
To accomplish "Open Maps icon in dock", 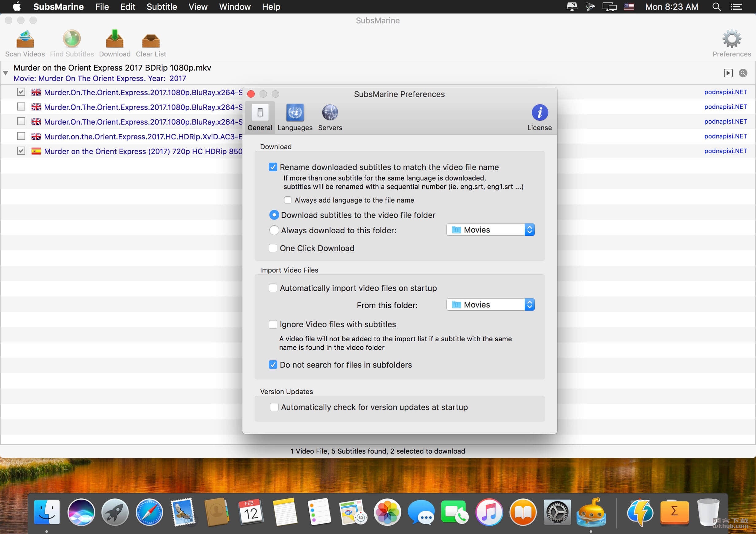I will [353, 512].
